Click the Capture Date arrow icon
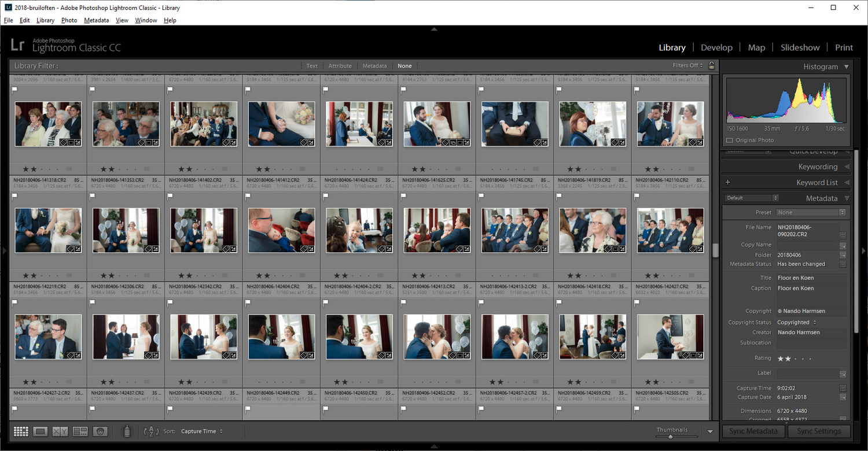Image resolution: width=868 pixels, height=451 pixels. (843, 397)
